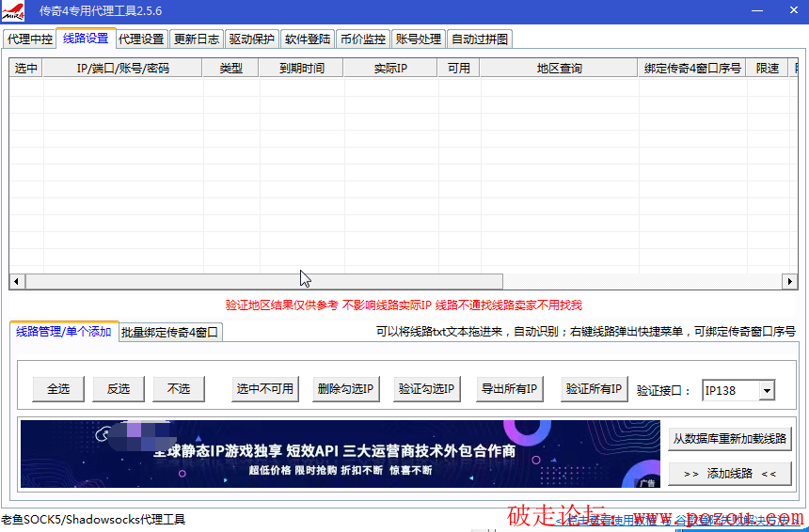
Task: Click the 添加线路 button
Action: click(730, 473)
